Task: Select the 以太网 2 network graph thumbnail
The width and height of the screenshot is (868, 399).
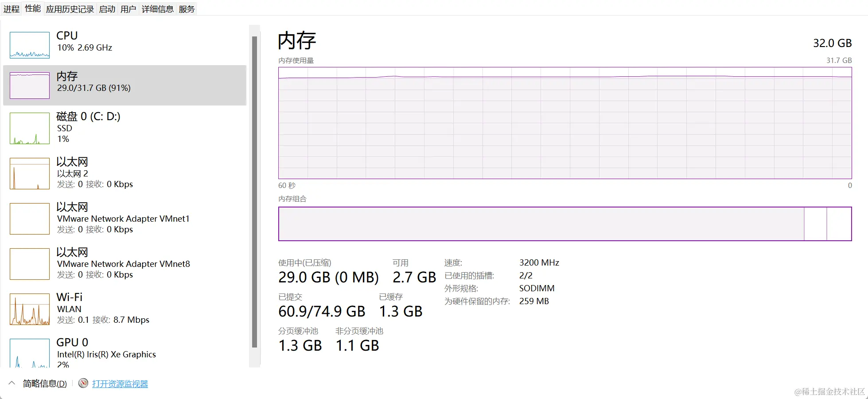Action: pos(30,174)
